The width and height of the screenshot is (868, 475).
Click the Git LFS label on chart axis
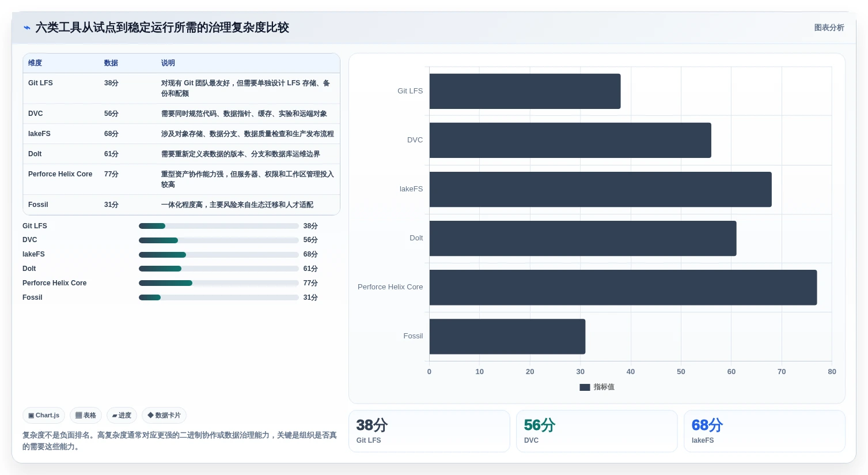click(410, 91)
